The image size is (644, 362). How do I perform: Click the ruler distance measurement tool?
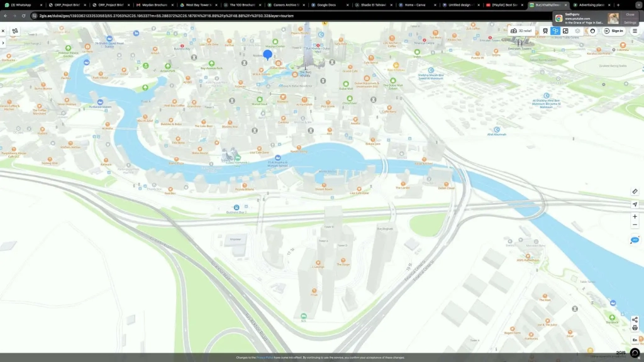pyautogui.click(x=635, y=192)
